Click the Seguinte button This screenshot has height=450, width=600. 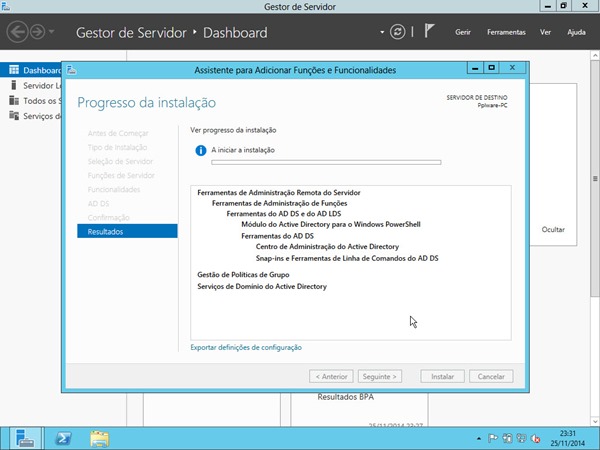coord(380,376)
